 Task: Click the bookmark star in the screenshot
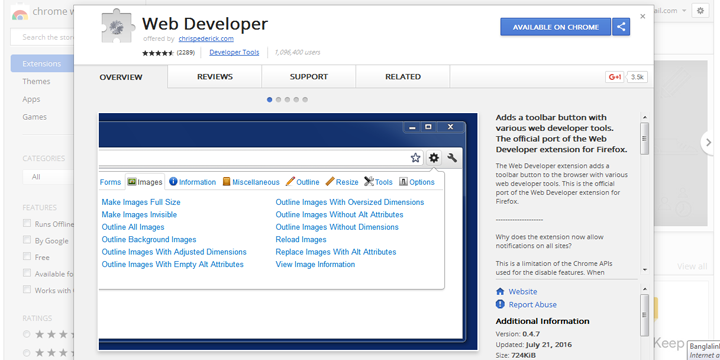(415, 158)
